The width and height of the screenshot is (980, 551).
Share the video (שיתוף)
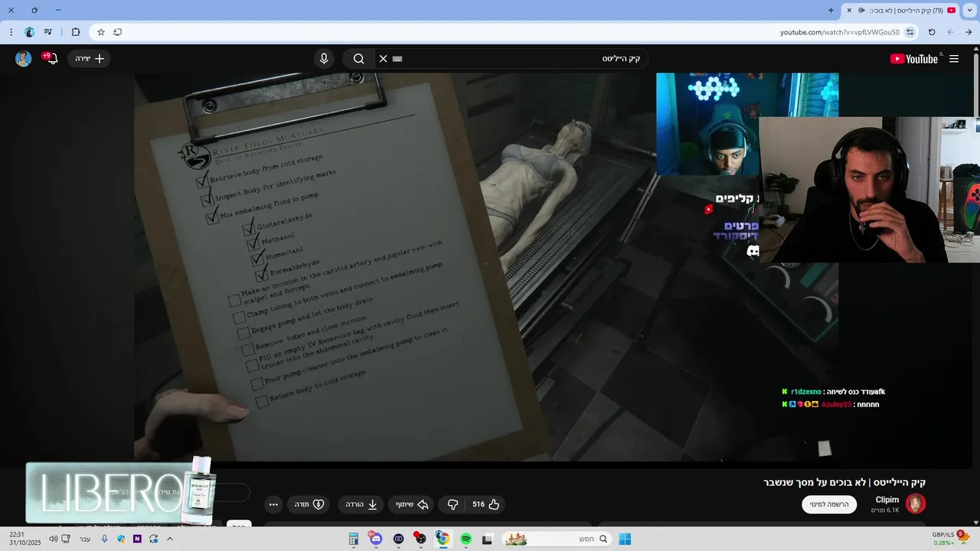tap(411, 504)
